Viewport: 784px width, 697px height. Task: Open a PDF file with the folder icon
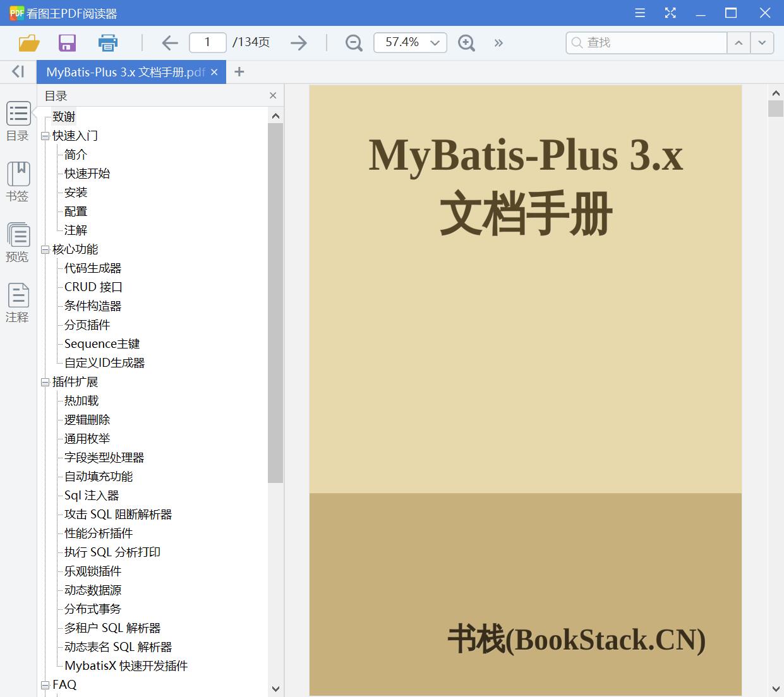tap(29, 43)
